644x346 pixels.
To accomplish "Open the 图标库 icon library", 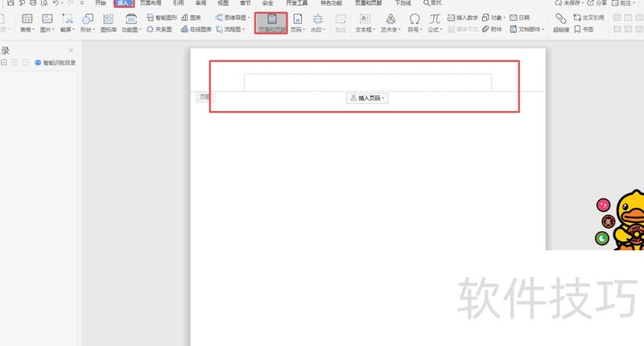I will (x=109, y=23).
